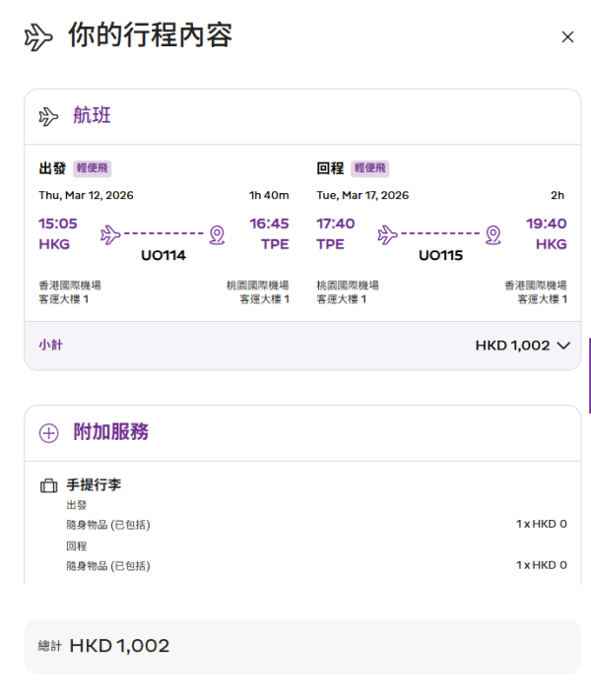
Task: Click the plane icon beside 航班 heading
Action: [48, 116]
